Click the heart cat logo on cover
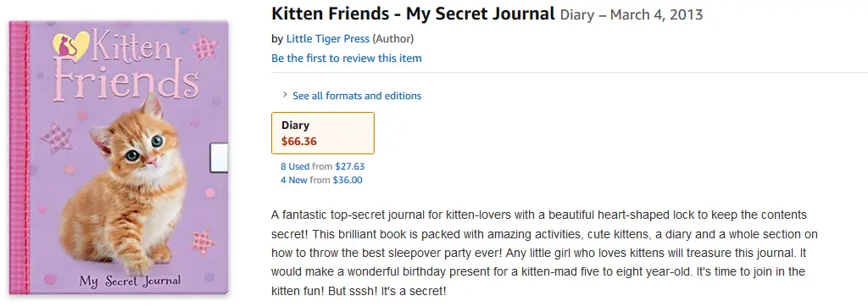 70,46
